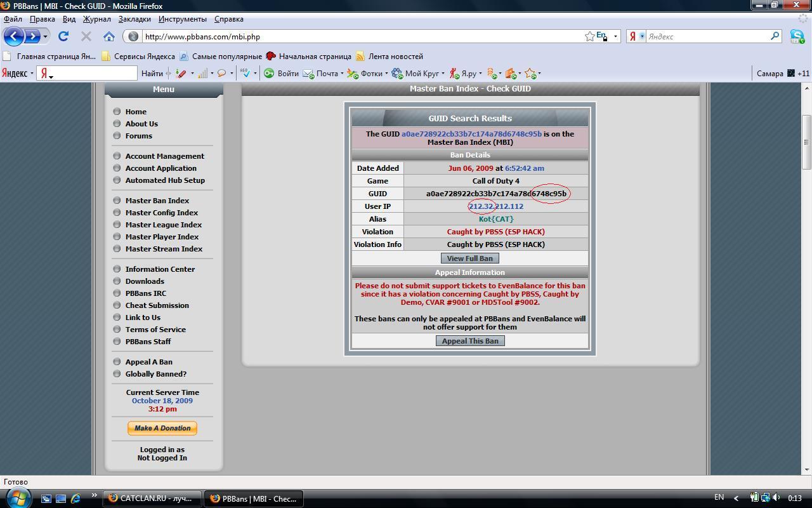Go back with the browser Back arrow
812x508 pixels.
coord(14,36)
